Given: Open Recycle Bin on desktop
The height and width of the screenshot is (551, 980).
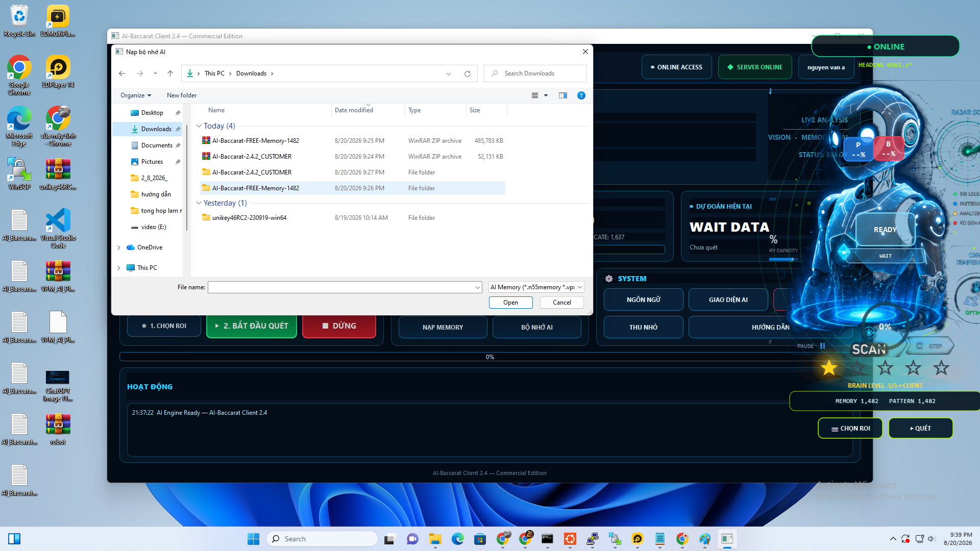Looking at the screenshot, I should click(19, 21).
